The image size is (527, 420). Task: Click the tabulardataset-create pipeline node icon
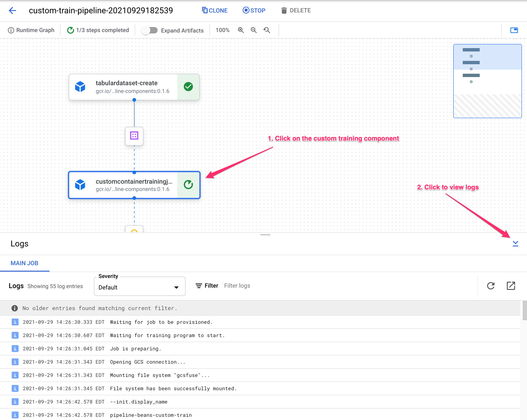coord(82,87)
